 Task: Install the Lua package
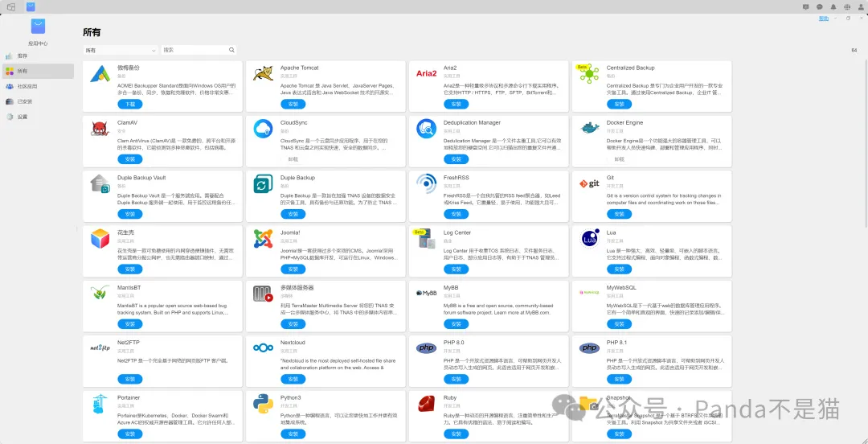point(619,269)
